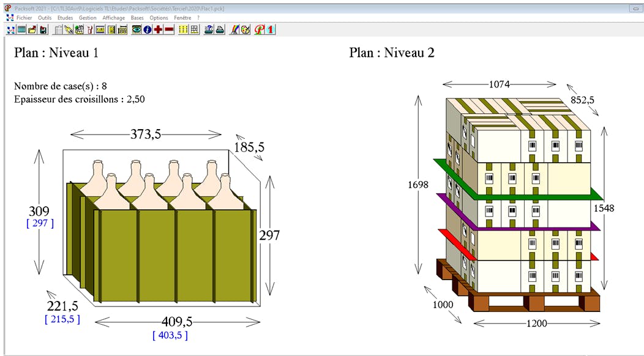Viewport: 644px width, 356px height.
Task: Click the red Packsoft P logo icon
Action: point(259,29)
